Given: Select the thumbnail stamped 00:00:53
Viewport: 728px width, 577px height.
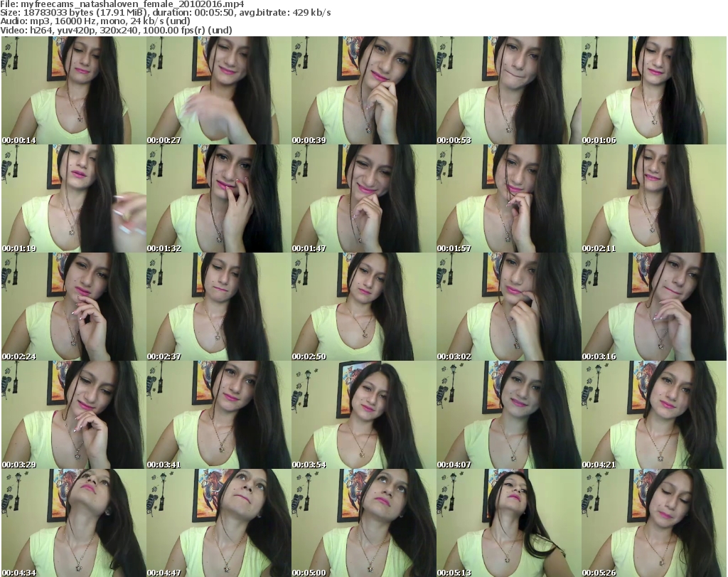Looking at the screenshot, I should pyautogui.click(x=508, y=90).
